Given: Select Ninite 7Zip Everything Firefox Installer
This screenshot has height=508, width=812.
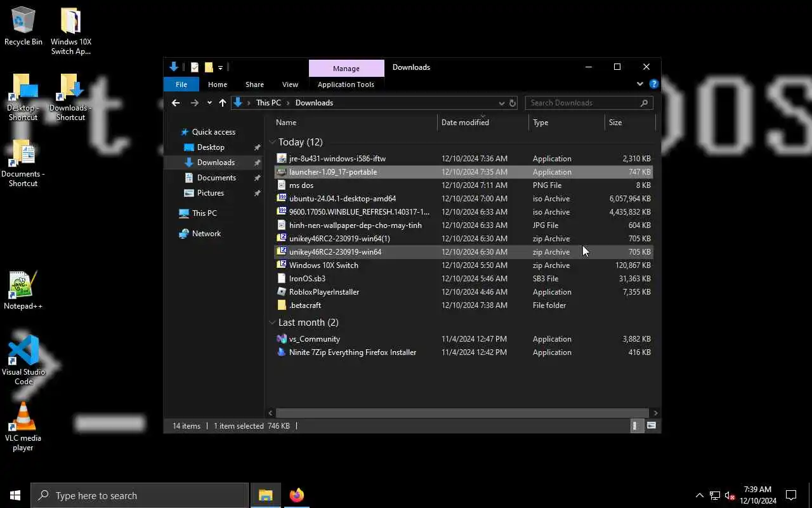Looking at the screenshot, I should click(463, 352).
